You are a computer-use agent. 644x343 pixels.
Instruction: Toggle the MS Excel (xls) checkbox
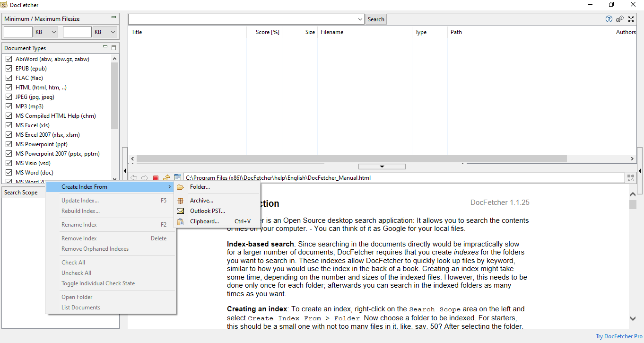(x=9, y=125)
